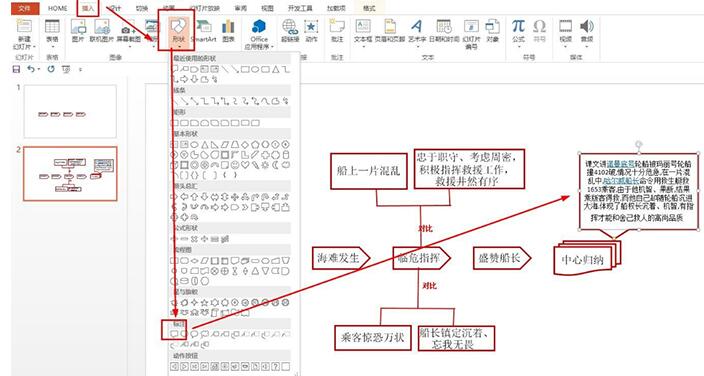Add a comment with the 批注 icon
This screenshot has width=704, height=376.
pos(337,27)
